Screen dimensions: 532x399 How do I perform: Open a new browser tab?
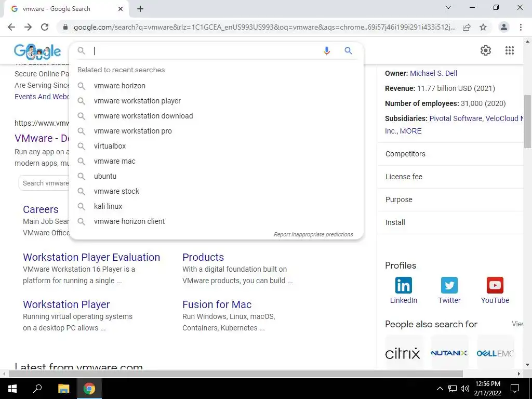point(140,9)
